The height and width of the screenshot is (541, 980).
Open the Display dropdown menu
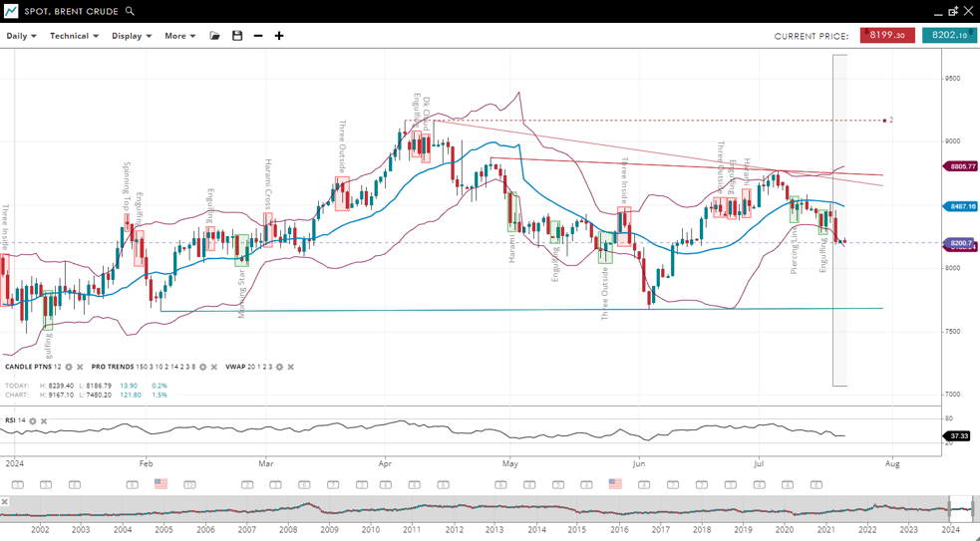(132, 36)
